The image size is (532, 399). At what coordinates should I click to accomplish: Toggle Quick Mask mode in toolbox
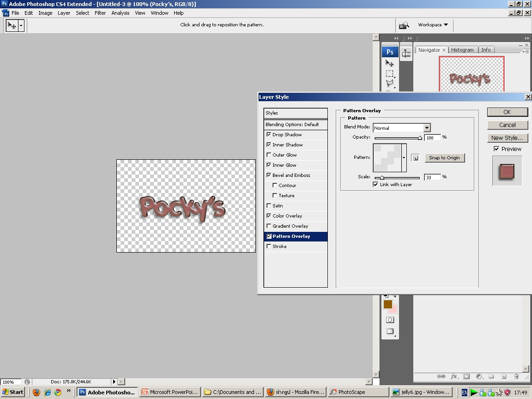click(x=390, y=320)
